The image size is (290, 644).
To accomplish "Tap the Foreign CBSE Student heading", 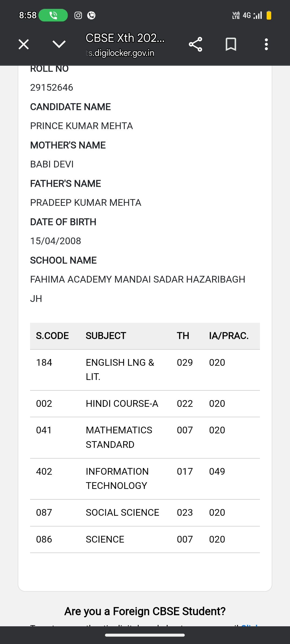I will click(x=145, y=611).
